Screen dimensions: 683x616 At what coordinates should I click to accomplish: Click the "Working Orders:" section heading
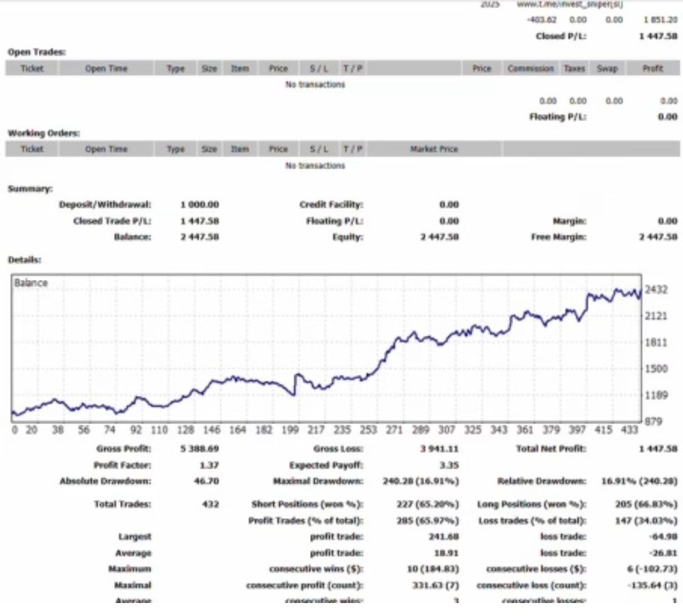pos(44,133)
